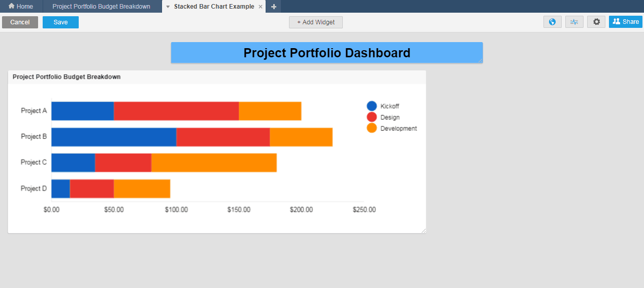Viewport: 644px width, 288px height.
Task: Click resize handle on title widget corner
Action: tap(480, 60)
